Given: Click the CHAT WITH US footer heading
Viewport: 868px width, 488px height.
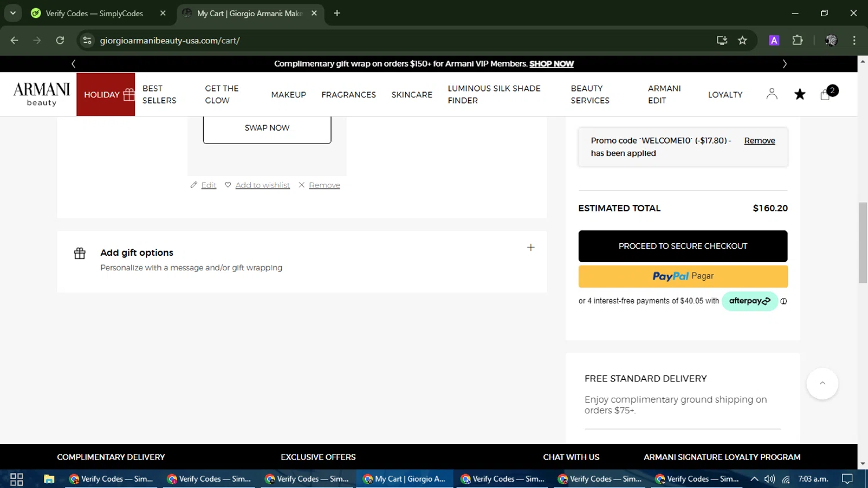Looking at the screenshot, I should tap(571, 457).
